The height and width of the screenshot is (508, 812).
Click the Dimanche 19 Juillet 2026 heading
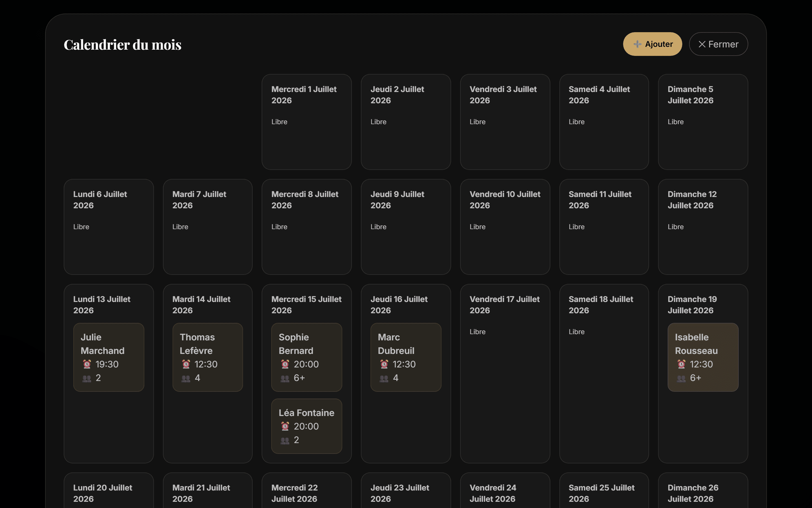click(x=692, y=305)
